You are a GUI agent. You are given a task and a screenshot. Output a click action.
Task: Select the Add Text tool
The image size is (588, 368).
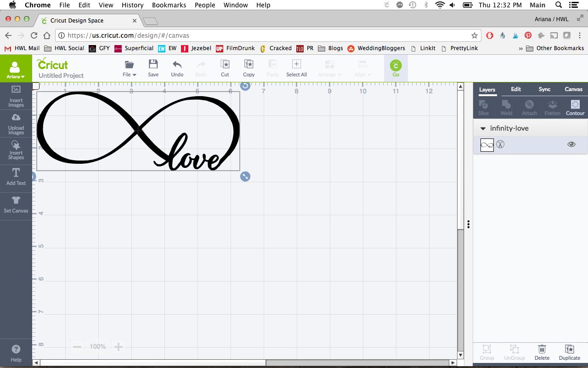pos(16,177)
